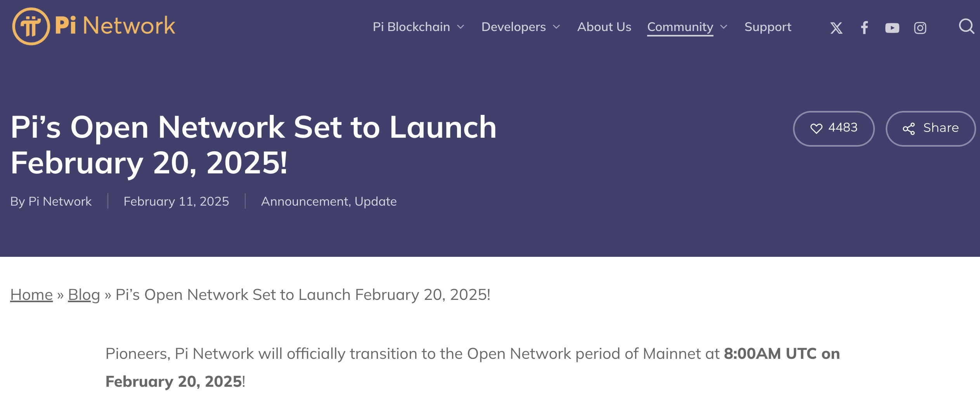
Task: Open the X (Twitter) social icon
Action: pos(836,28)
